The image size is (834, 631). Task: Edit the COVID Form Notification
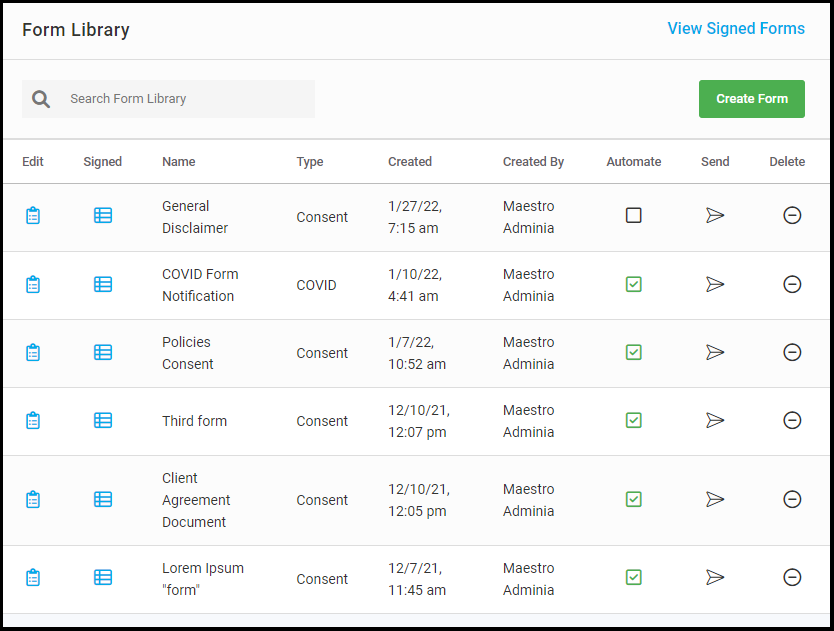pyautogui.click(x=33, y=284)
